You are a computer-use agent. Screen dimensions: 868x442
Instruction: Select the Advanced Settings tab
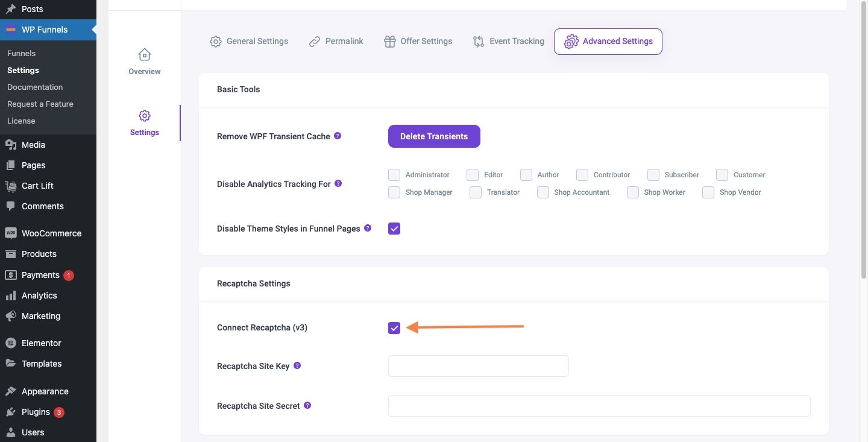pos(608,42)
